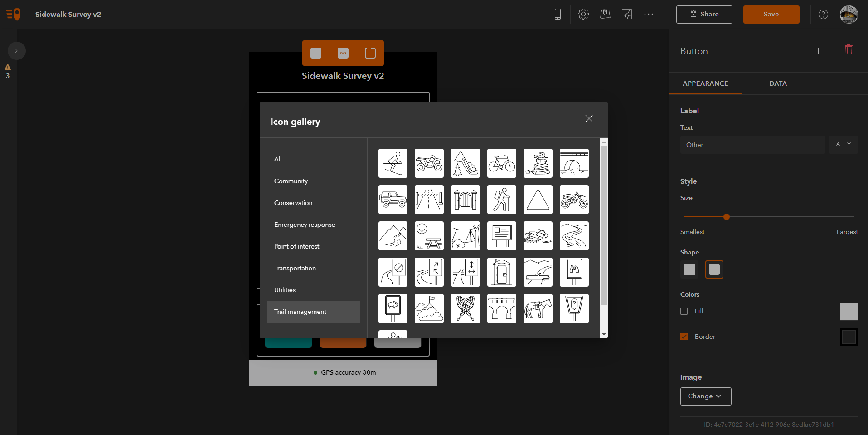This screenshot has height=435, width=868.
Task: Switch to phone preview mode
Action: 558,14
